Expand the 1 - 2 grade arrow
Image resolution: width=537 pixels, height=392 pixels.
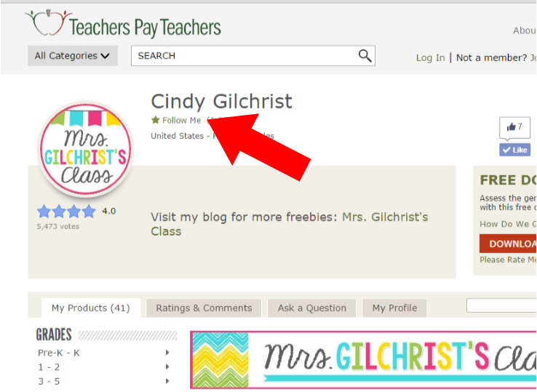167,367
